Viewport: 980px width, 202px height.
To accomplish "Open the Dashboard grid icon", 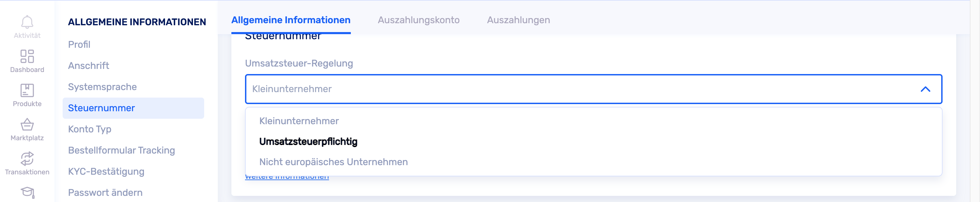I will (x=27, y=56).
